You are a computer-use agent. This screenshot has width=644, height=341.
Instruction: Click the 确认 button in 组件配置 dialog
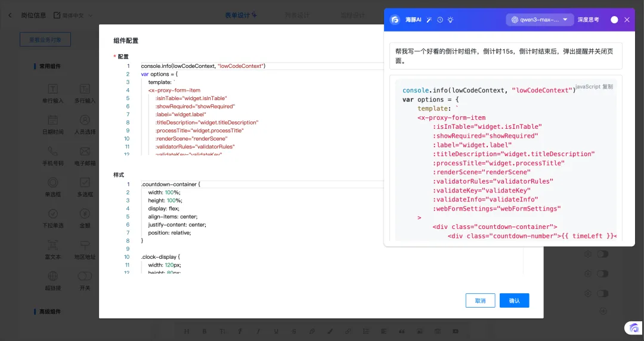514,300
